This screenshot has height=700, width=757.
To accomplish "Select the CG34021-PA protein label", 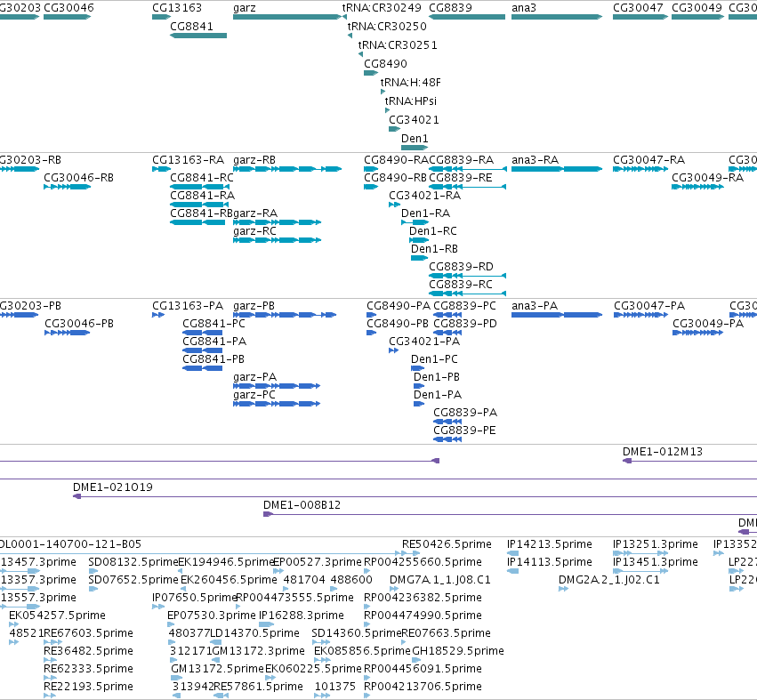I will click(x=424, y=342).
